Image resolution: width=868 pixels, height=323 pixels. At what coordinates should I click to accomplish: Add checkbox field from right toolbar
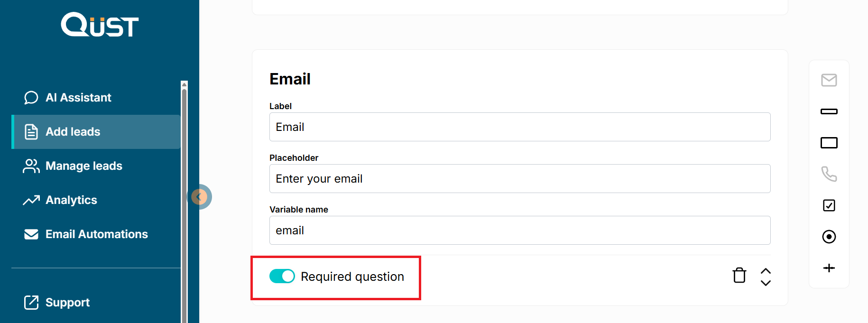(x=829, y=205)
